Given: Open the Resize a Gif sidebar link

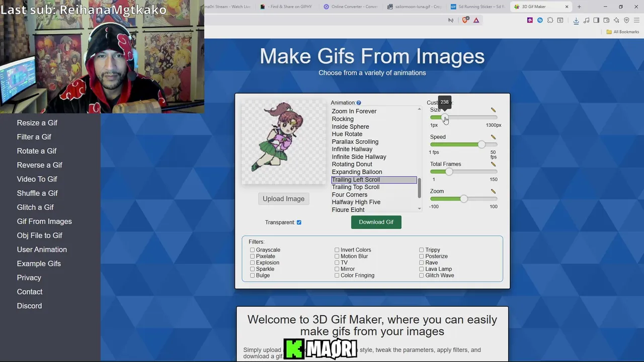Looking at the screenshot, I should [37, 123].
